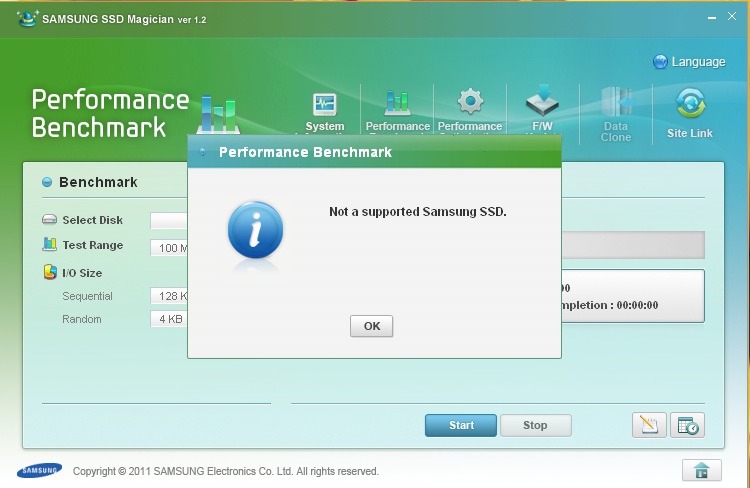
Task: Click the large Performance Benchmark title graphic icon
Action: [218, 114]
